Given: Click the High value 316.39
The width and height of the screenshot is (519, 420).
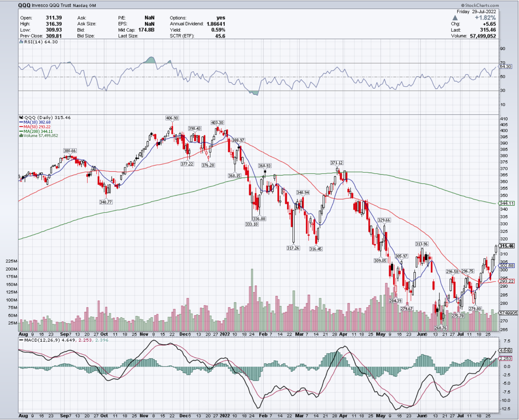Looking at the screenshot, I should [54, 24].
